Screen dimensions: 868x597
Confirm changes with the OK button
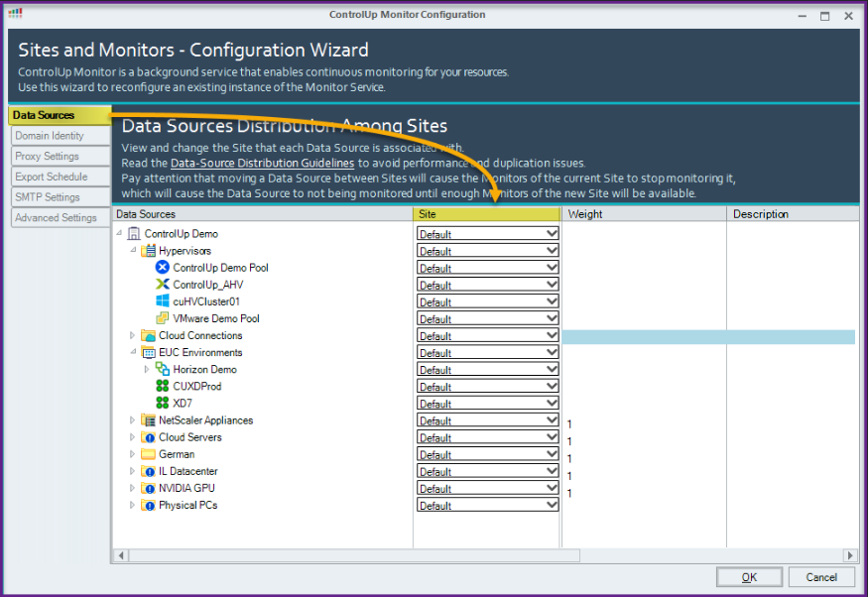749,576
